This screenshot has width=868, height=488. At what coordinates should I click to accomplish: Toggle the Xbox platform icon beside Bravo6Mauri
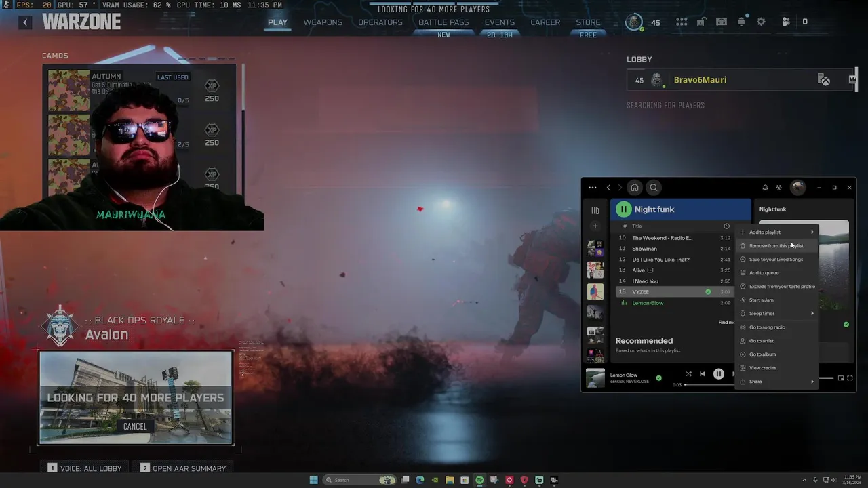click(x=824, y=80)
